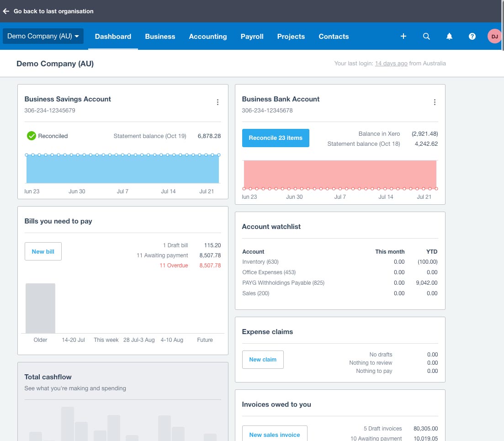Open Sales (200) watchlist account
This screenshot has height=441, width=504.
click(x=256, y=293)
